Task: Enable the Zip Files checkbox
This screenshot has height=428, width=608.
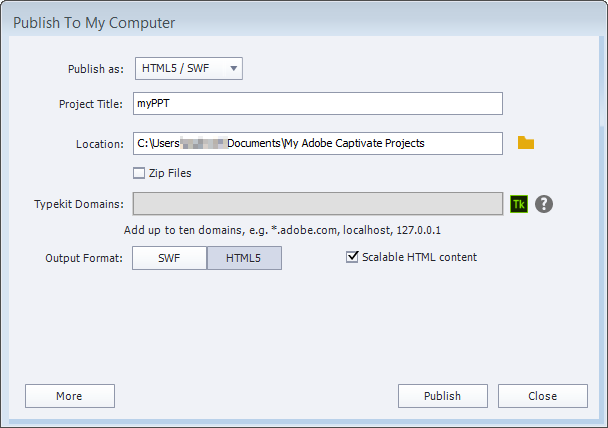Action: point(139,173)
